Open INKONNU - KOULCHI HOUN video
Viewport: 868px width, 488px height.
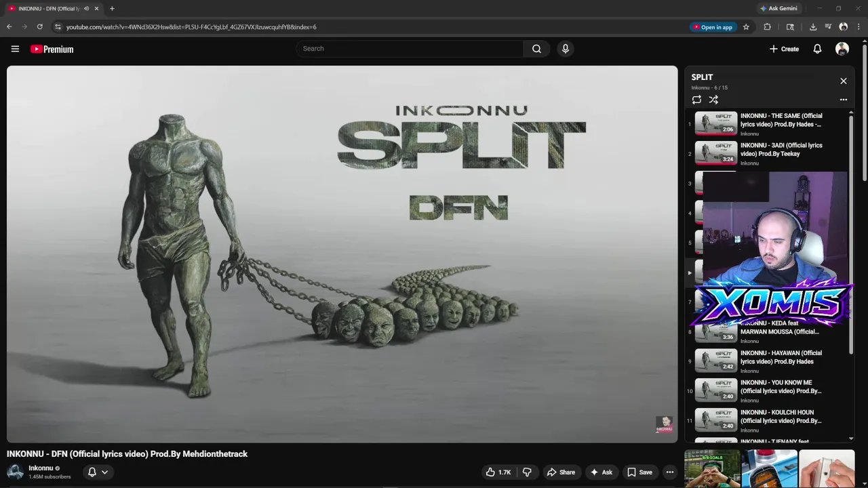[766, 421]
